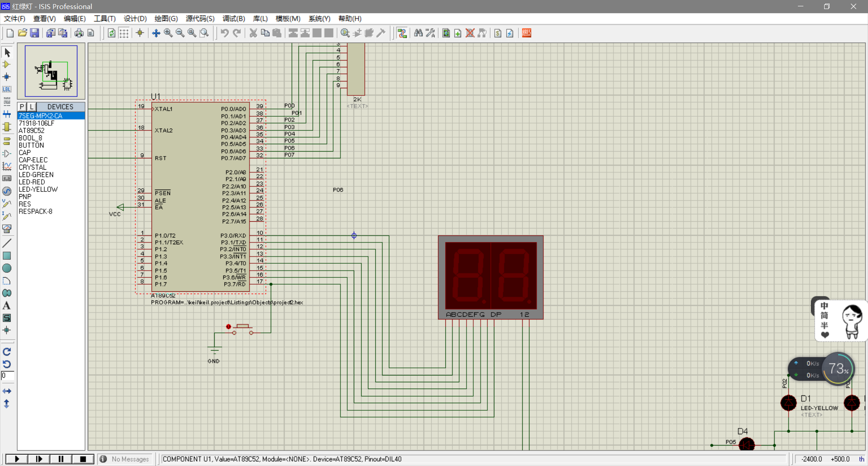Viewport: 868px width, 466px height.
Task: Undo the last change
Action: click(225, 33)
